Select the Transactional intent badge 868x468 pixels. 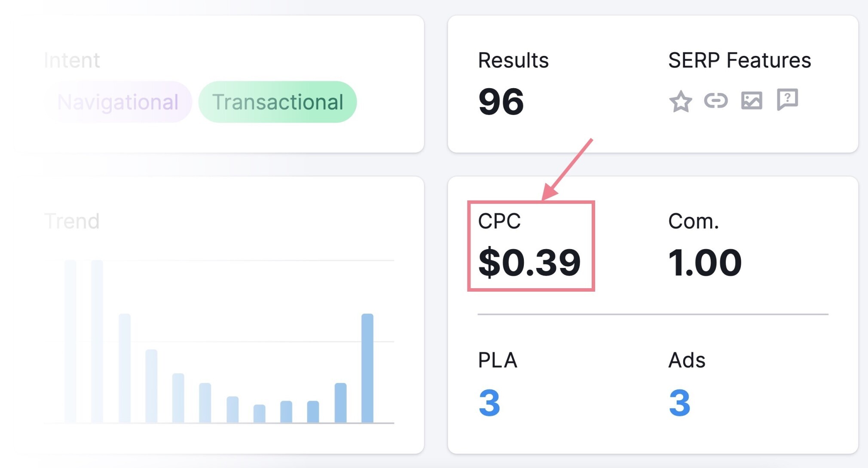(x=278, y=102)
